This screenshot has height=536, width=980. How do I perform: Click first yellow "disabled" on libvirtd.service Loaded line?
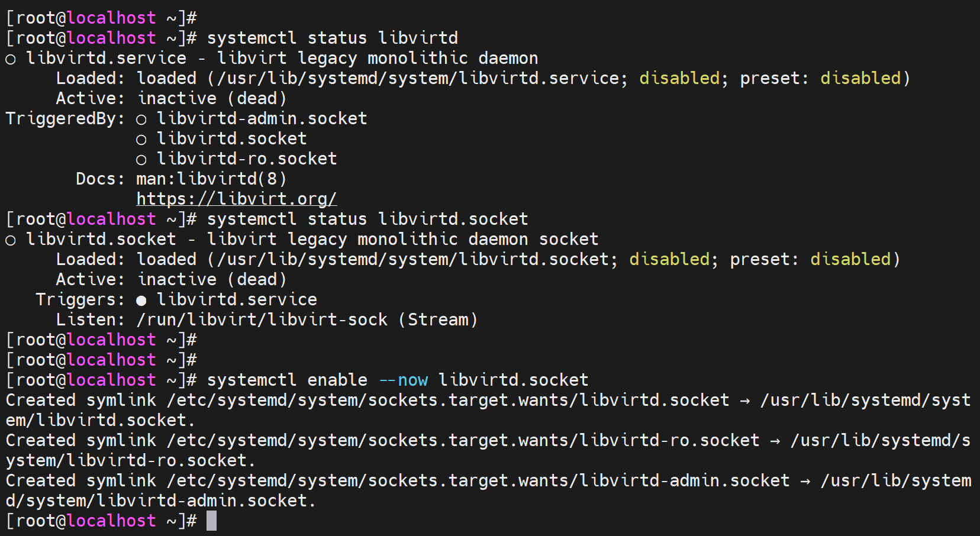coord(679,78)
